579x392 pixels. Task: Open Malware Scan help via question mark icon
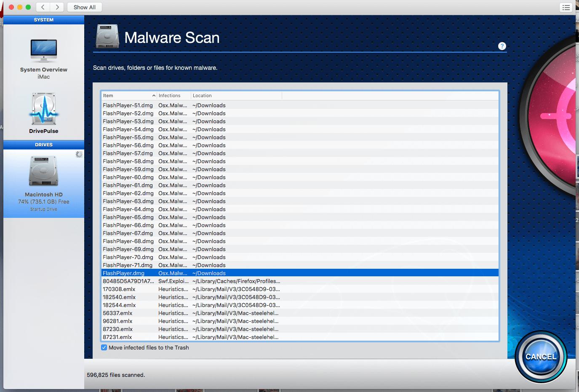click(502, 46)
